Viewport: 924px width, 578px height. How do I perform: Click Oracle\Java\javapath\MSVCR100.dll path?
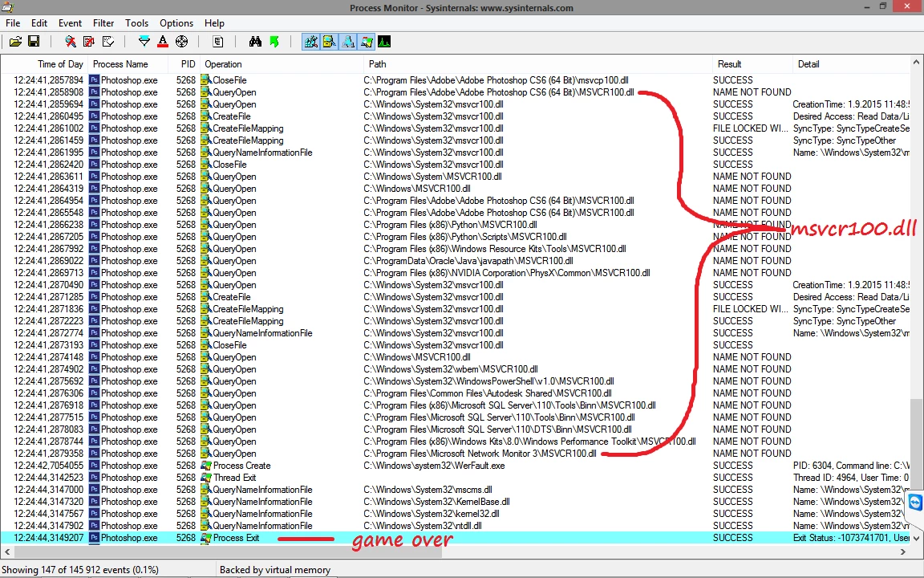pos(468,261)
